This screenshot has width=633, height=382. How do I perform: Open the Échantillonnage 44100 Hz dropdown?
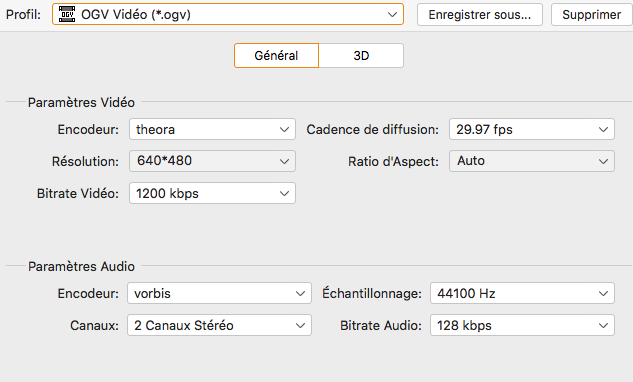tap(522, 293)
